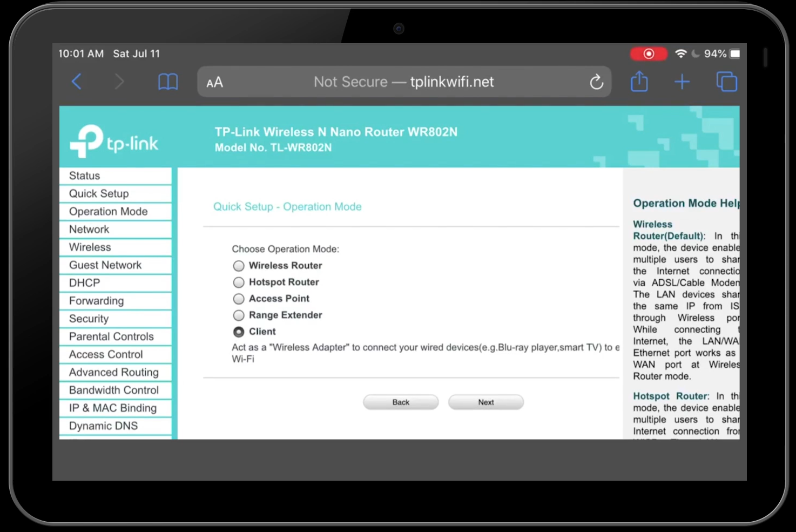Image resolution: width=796 pixels, height=532 pixels.
Task: Open the Dynamic DNS sidebar entry
Action: coord(103,426)
